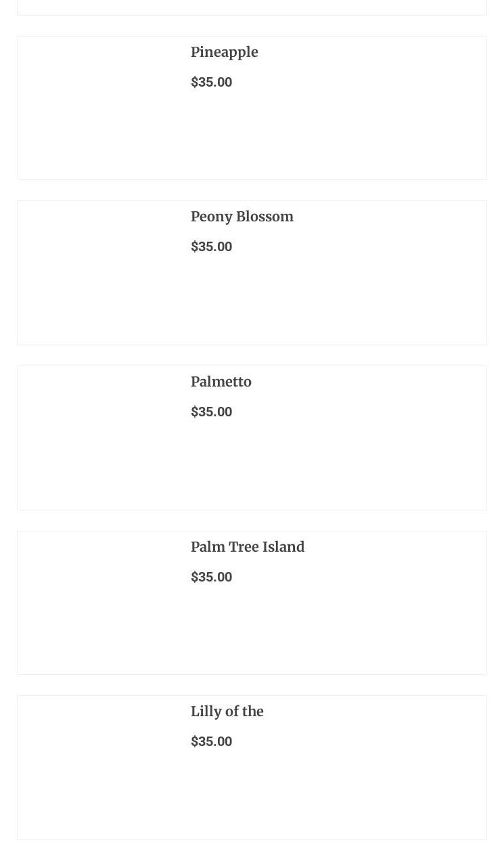Click the $35.00 price under Pineapple
Image resolution: width=504 pixels, height=855 pixels.
point(211,82)
